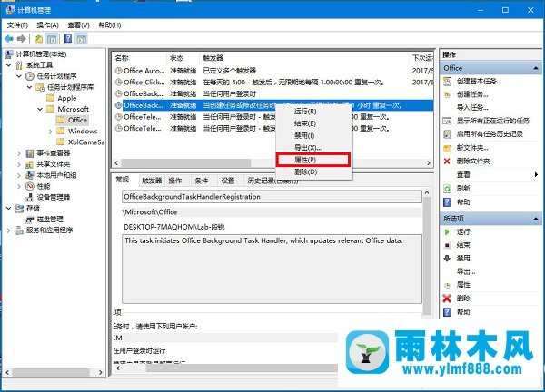The height and width of the screenshot is (392, 545).
Task: Click task list horizontal scrollbar right arrow
Action: (429, 162)
